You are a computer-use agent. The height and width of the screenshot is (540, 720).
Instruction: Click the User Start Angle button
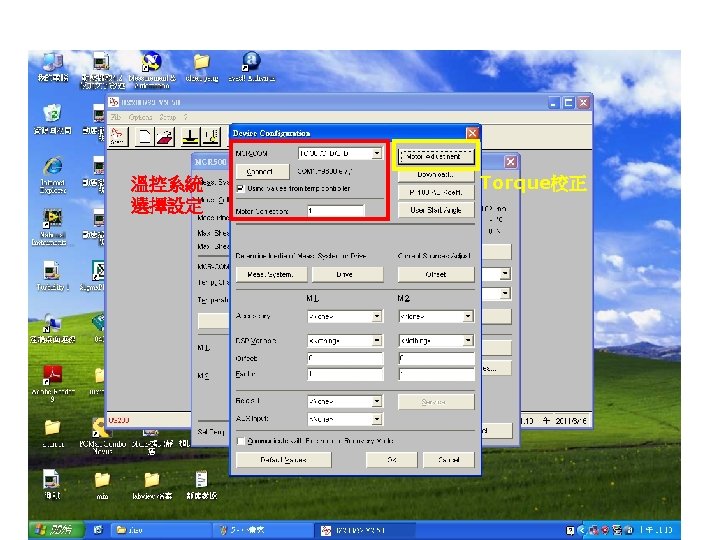pos(436,210)
